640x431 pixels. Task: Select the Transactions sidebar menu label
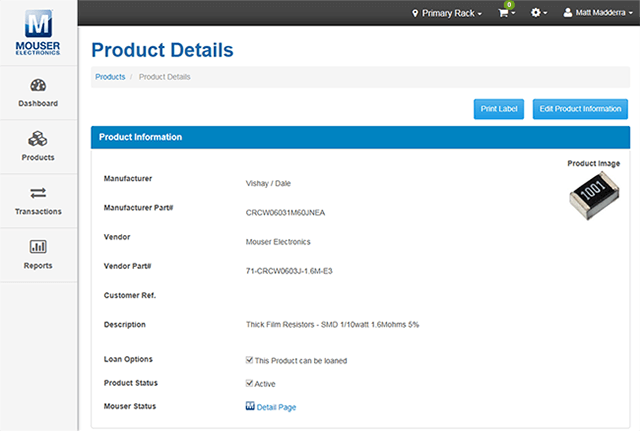point(38,211)
